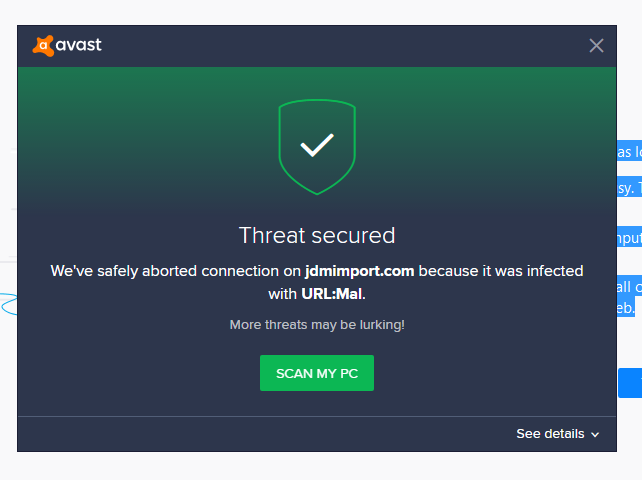Click highlighted 'sy.' text behind popup
The height and width of the screenshot is (480, 642).
click(x=629, y=187)
